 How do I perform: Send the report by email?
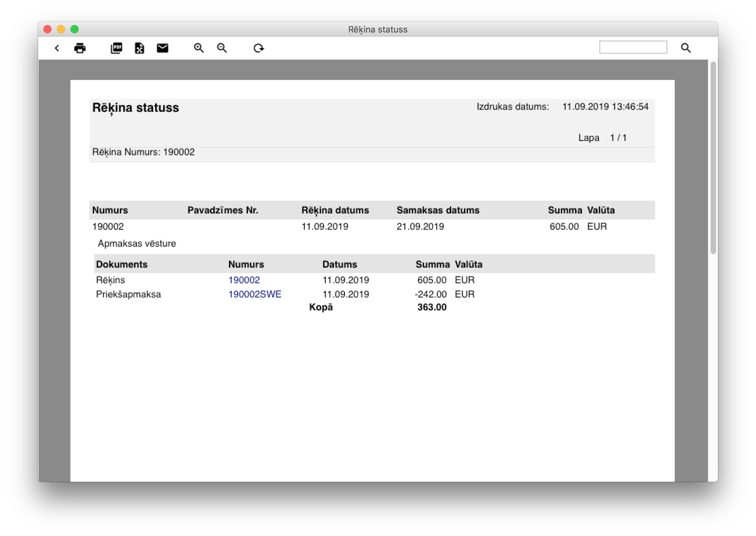[x=163, y=48]
